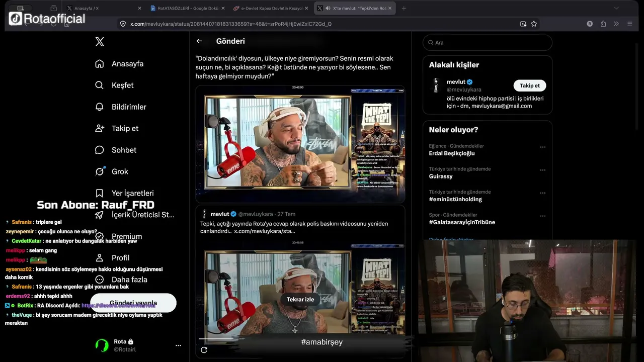Open more options for #eminüstünholding trend
644x362 pixels.
543,193
